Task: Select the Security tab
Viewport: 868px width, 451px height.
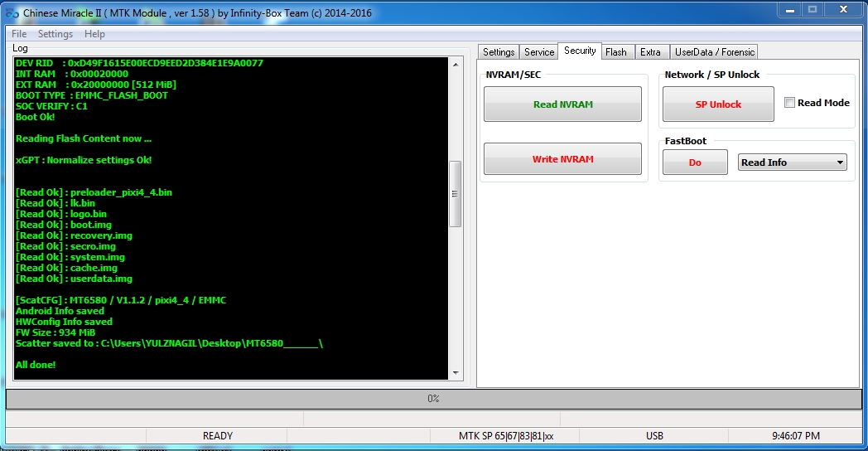Action: [580, 51]
